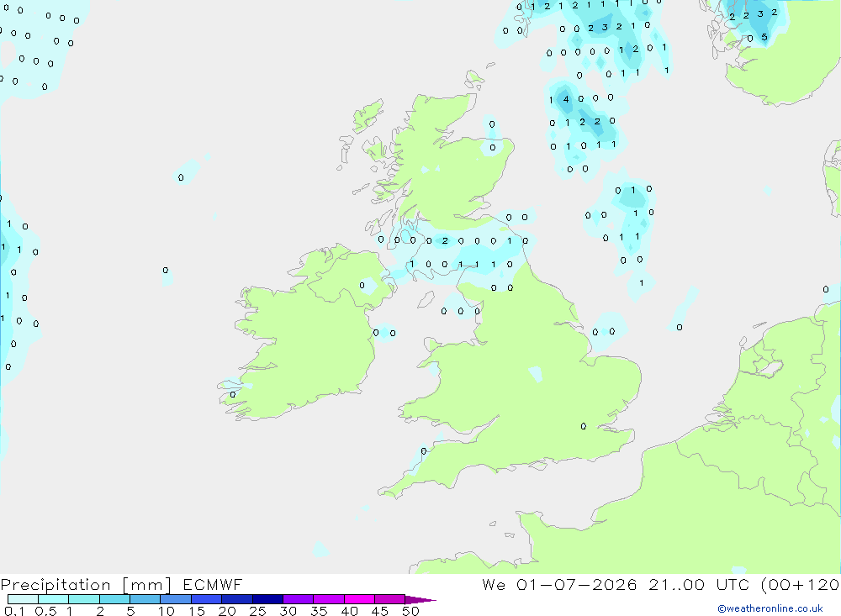
Task: Pick the 2–5 mm legend swatch
Action: (114, 599)
